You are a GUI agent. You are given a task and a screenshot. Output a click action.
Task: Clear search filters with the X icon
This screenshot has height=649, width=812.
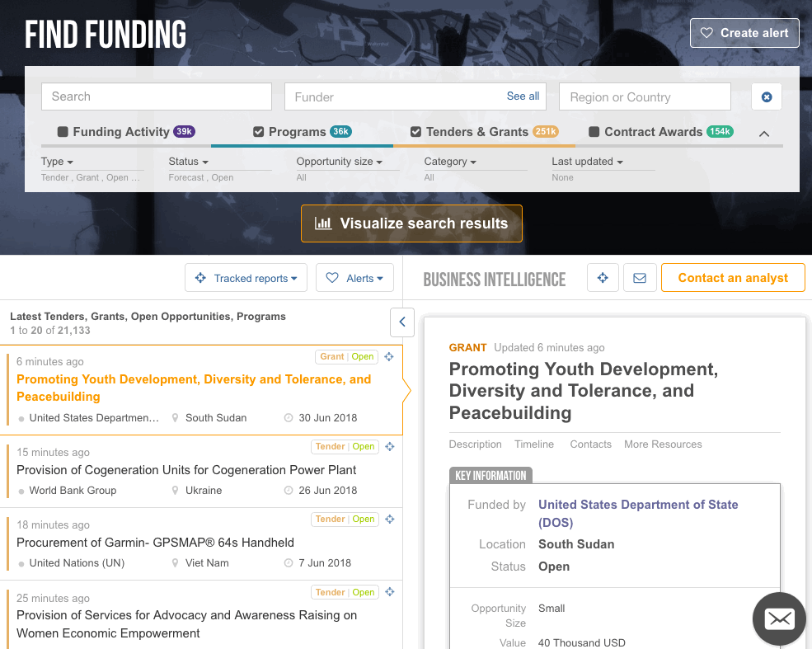tap(767, 96)
